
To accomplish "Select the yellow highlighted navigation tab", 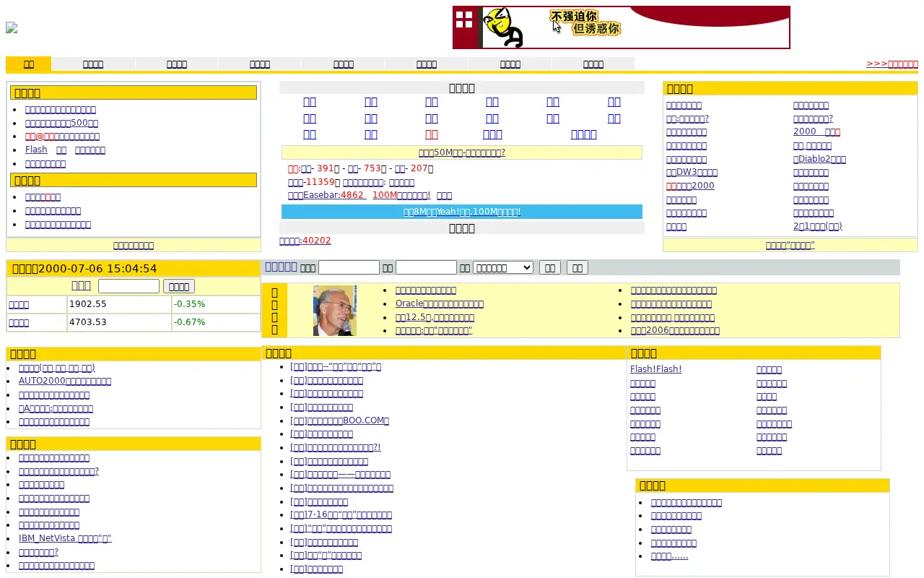I will pyautogui.click(x=29, y=64).
